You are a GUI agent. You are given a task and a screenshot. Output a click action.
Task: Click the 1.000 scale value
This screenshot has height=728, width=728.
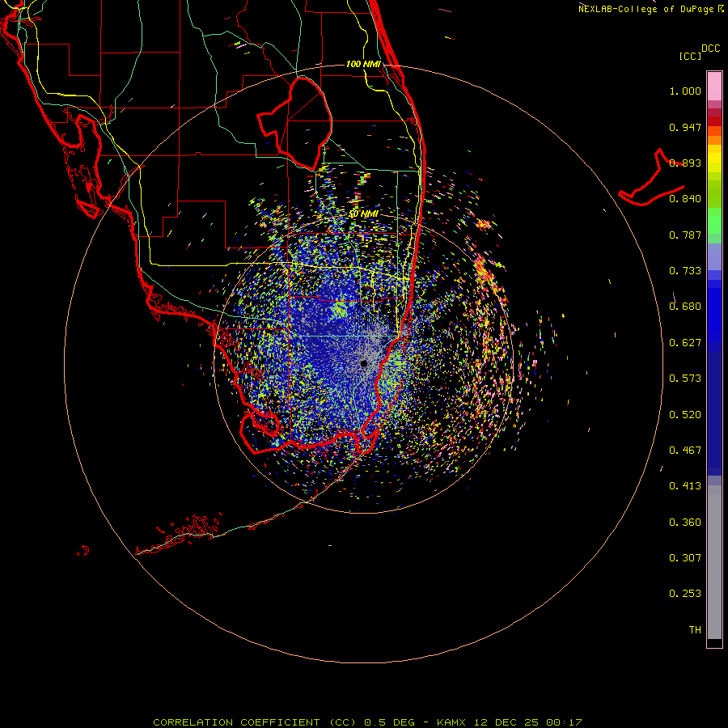point(685,91)
